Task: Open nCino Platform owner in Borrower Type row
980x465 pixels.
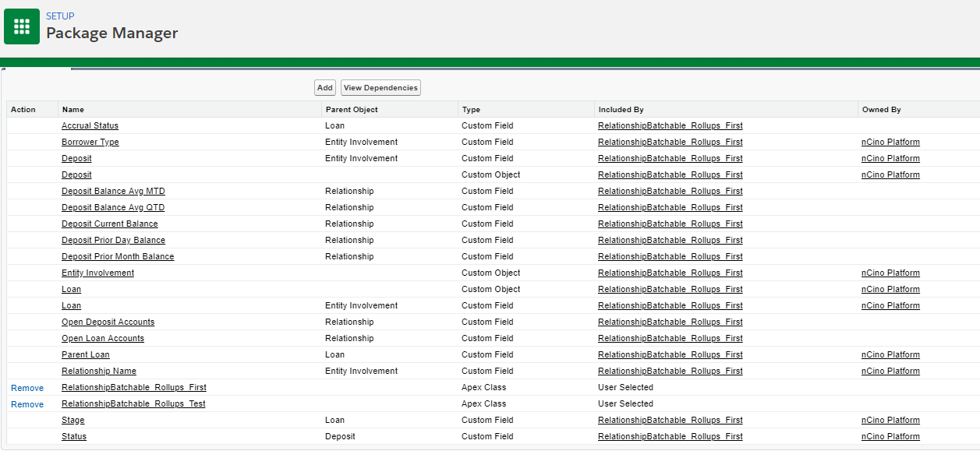Action: pyautogui.click(x=890, y=142)
